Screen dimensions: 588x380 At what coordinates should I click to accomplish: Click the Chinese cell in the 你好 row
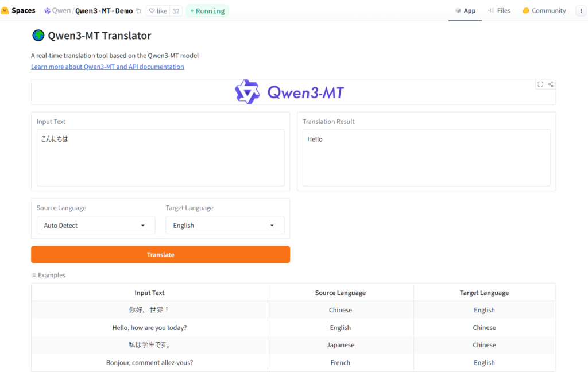point(341,310)
